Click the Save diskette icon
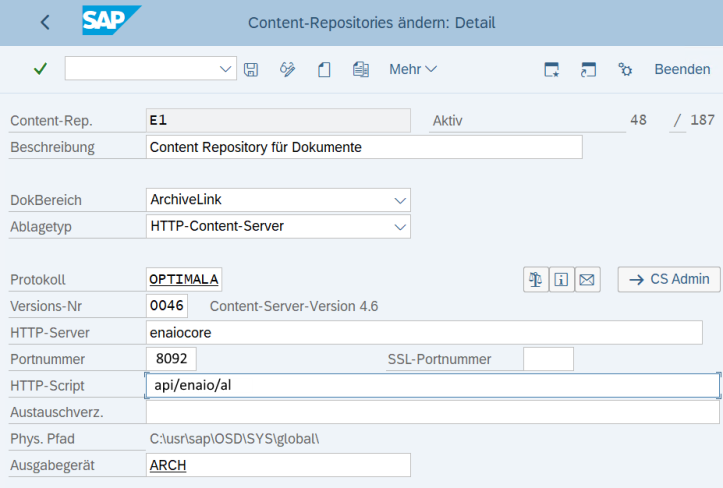 [x=251, y=69]
